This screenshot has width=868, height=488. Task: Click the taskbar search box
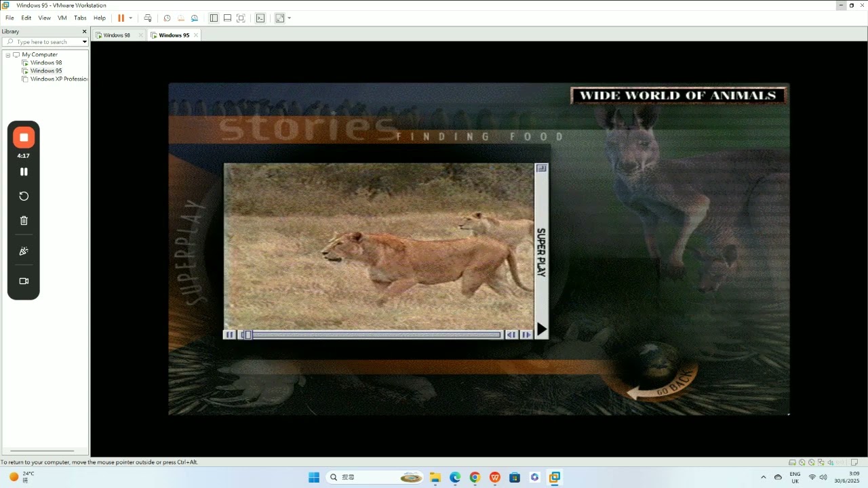(375, 477)
